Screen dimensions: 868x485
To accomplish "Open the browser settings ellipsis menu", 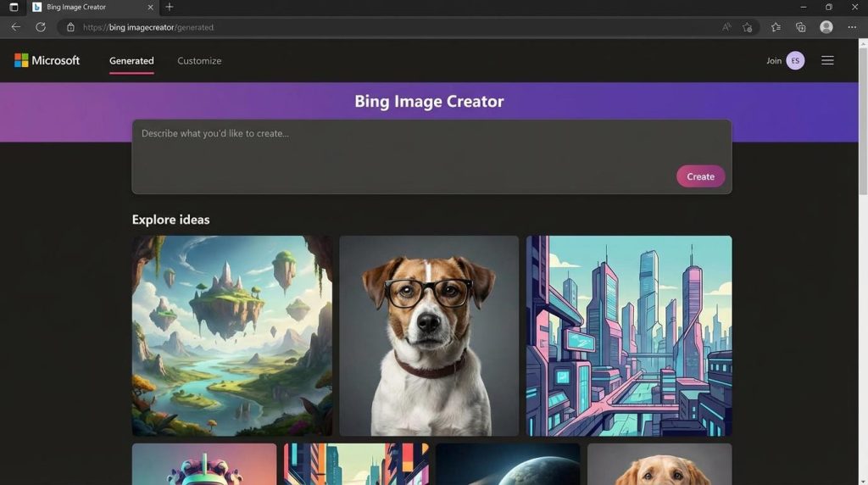I will pos(852,27).
